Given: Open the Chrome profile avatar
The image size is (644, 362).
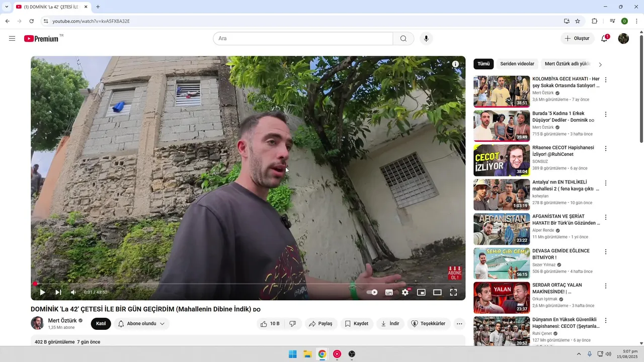Looking at the screenshot, I should (x=624, y=21).
